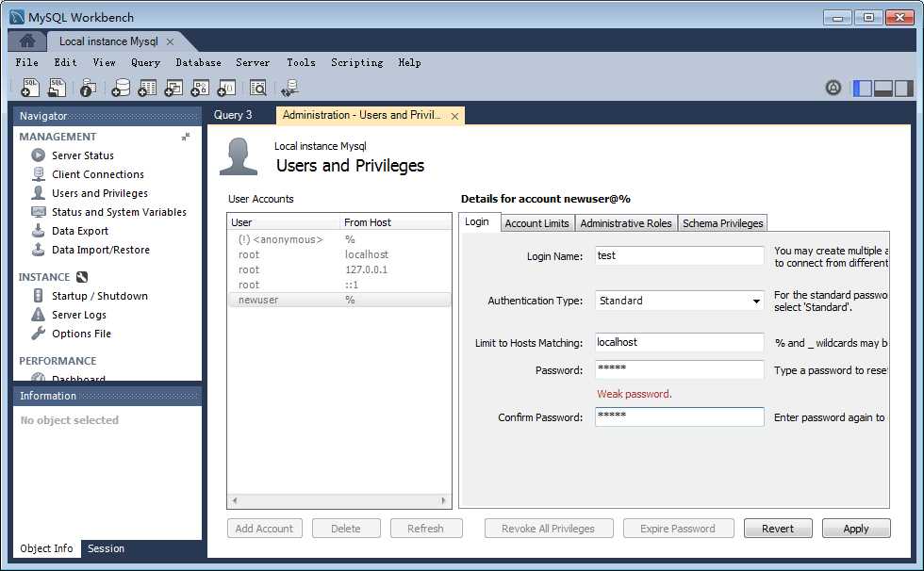Open SQL script file toolbar icon
The height and width of the screenshot is (571, 924).
click(57, 88)
